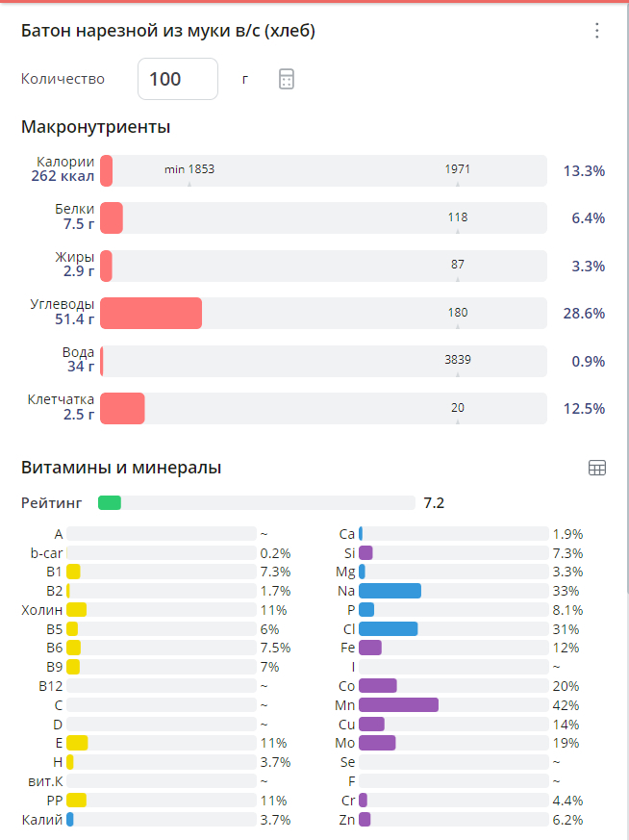
Task: Click the Вода label
Action: tap(78, 352)
